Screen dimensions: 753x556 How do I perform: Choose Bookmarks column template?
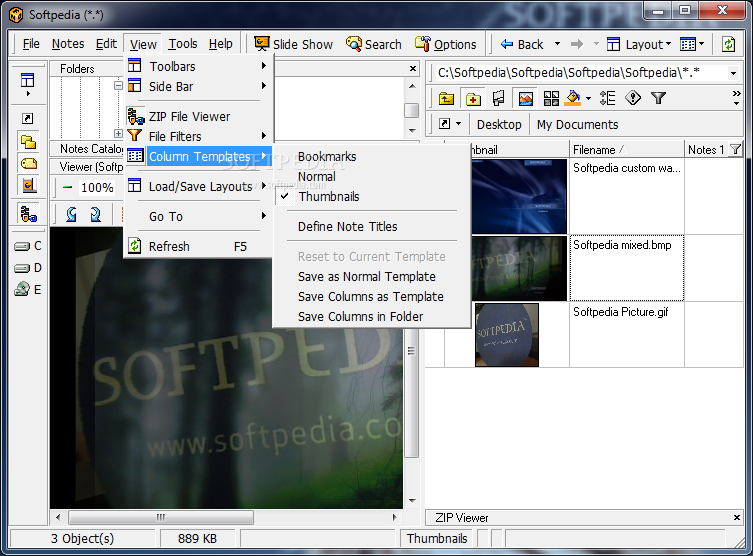point(371,157)
